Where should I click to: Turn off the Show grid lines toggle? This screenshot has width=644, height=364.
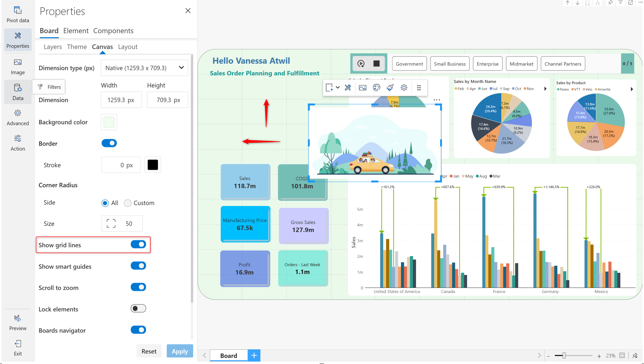click(138, 244)
